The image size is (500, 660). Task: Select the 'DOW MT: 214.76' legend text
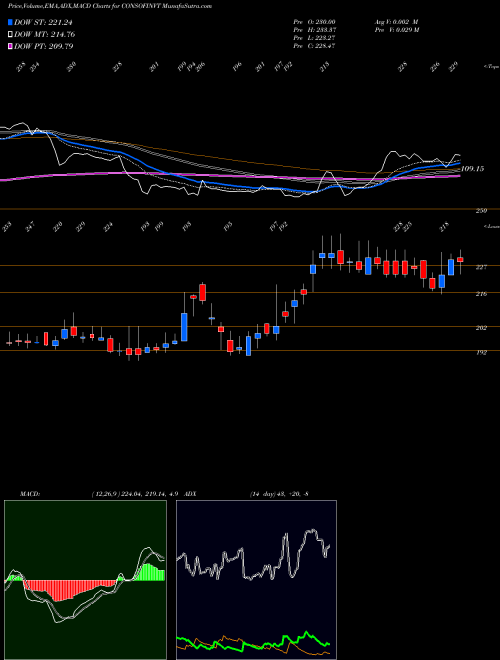45,34
